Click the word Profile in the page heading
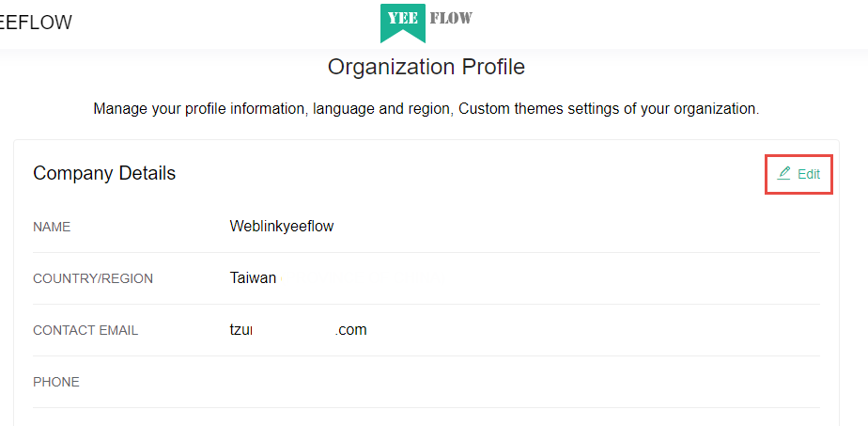 click(494, 67)
